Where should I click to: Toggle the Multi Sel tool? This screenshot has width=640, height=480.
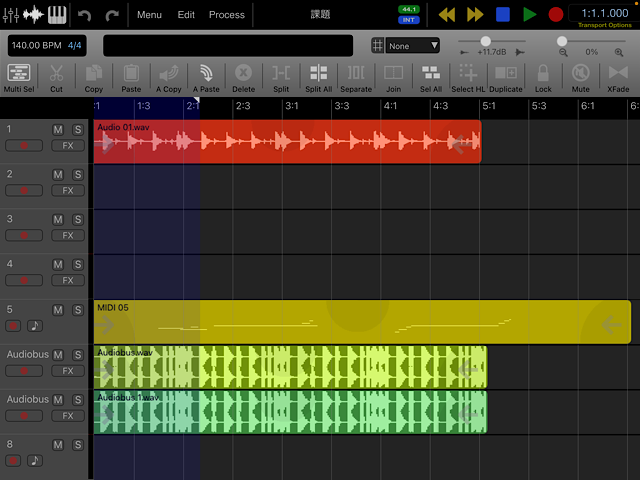pyautogui.click(x=19, y=78)
